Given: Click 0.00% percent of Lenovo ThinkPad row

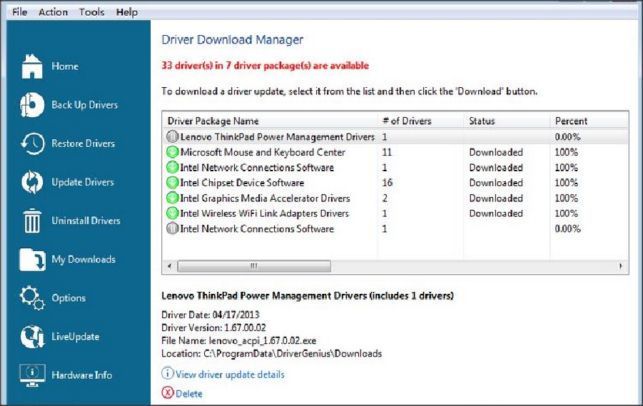Looking at the screenshot, I should 568,137.
